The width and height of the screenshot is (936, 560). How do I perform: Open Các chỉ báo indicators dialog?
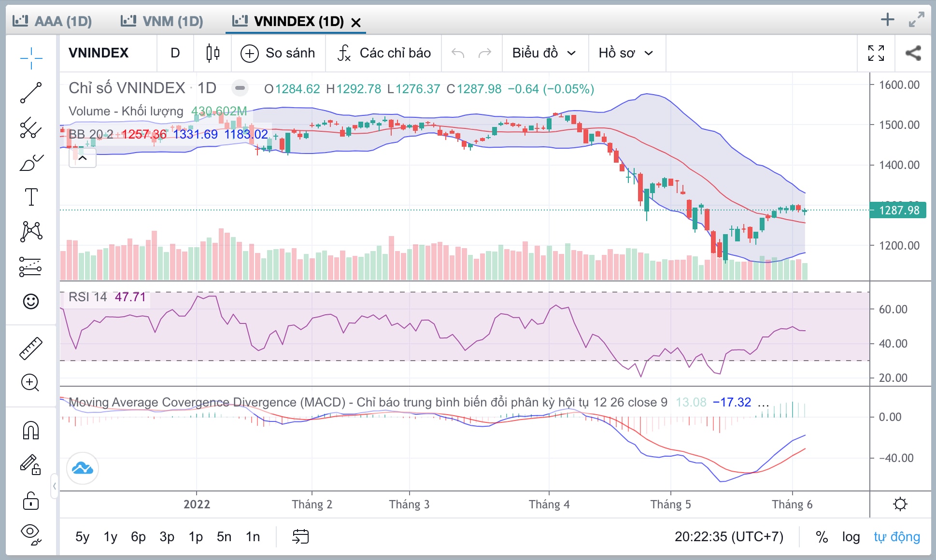point(384,53)
